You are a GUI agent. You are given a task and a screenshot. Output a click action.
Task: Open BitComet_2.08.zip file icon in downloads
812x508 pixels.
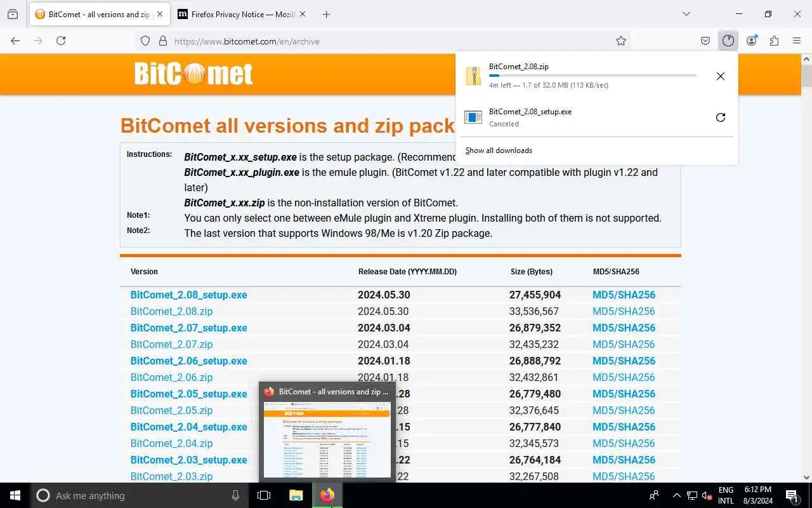coord(473,76)
